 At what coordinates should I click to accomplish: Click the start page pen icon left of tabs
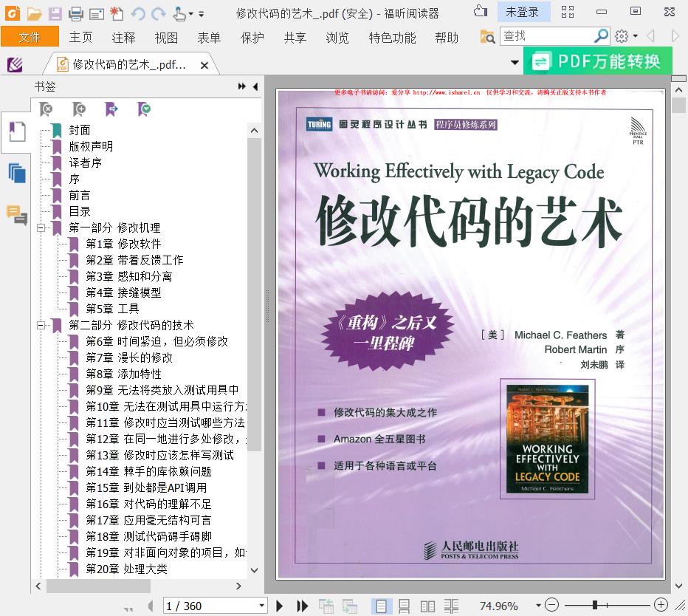coord(16,64)
